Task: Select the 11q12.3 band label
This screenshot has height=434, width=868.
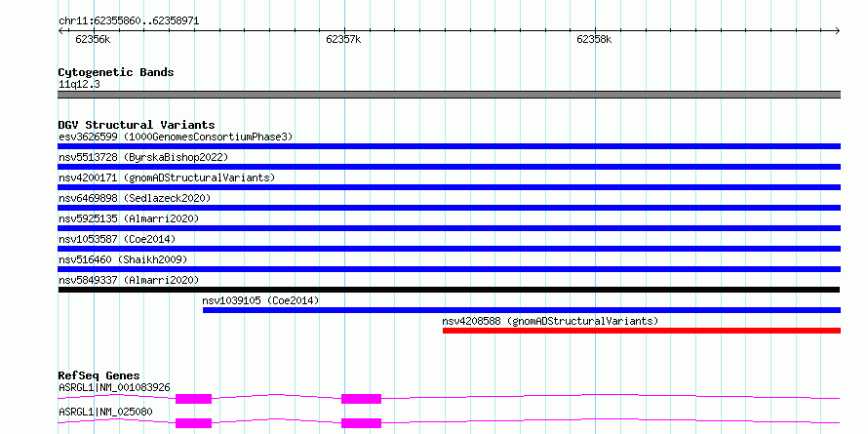Action: point(79,85)
